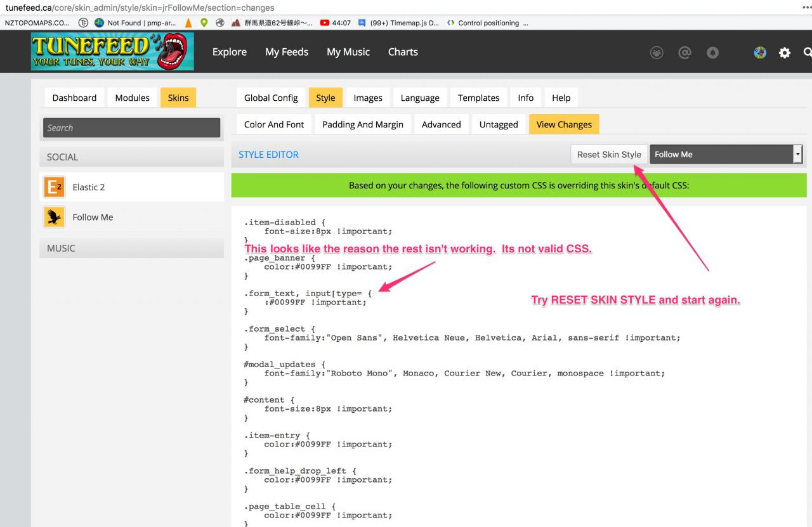
Task: Switch to the Images tab
Action: pos(368,98)
